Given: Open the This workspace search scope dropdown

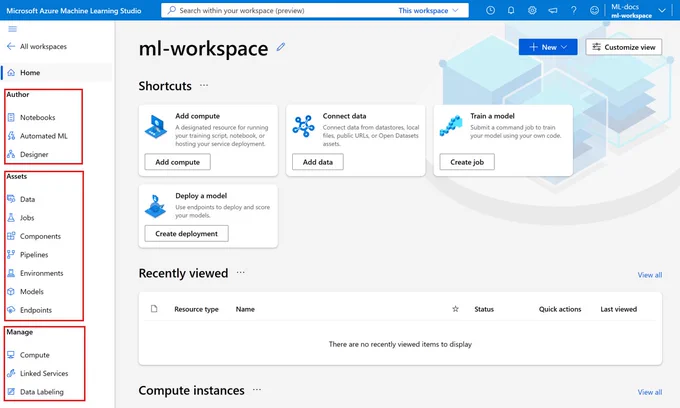Looking at the screenshot, I should pyautogui.click(x=428, y=10).
